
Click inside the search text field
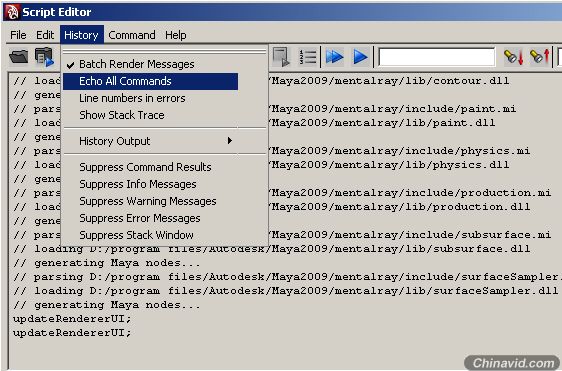(x=437, y=57)
